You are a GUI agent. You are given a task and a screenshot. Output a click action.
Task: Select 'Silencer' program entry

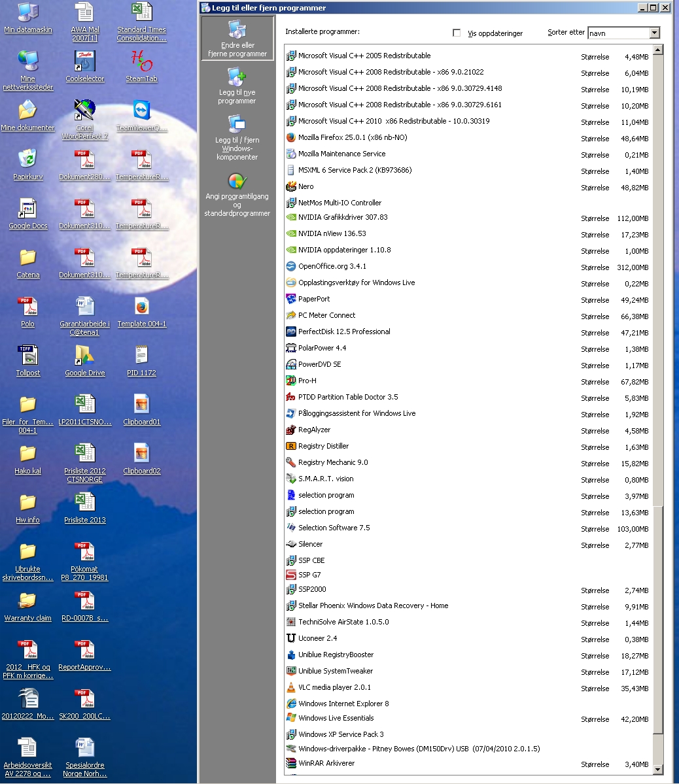click(468, 545)
